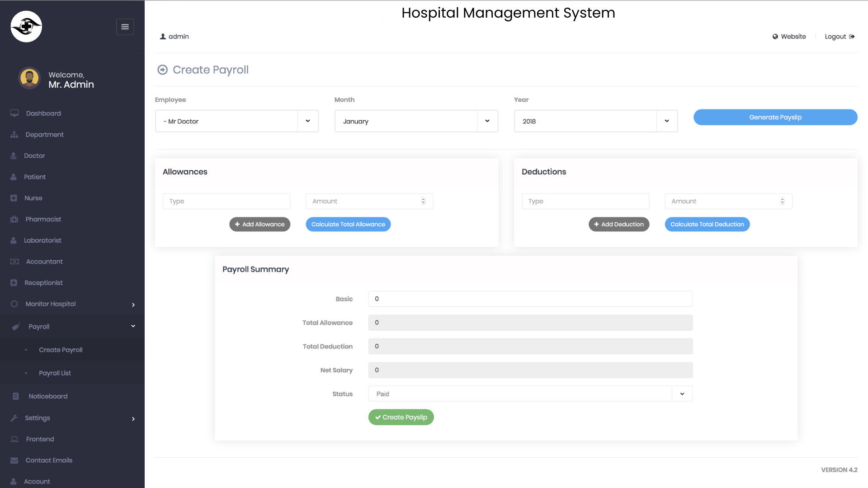Click the hospital logo icon
The image size is (868, 488).
pyautogui.click(x=26, y=27)
